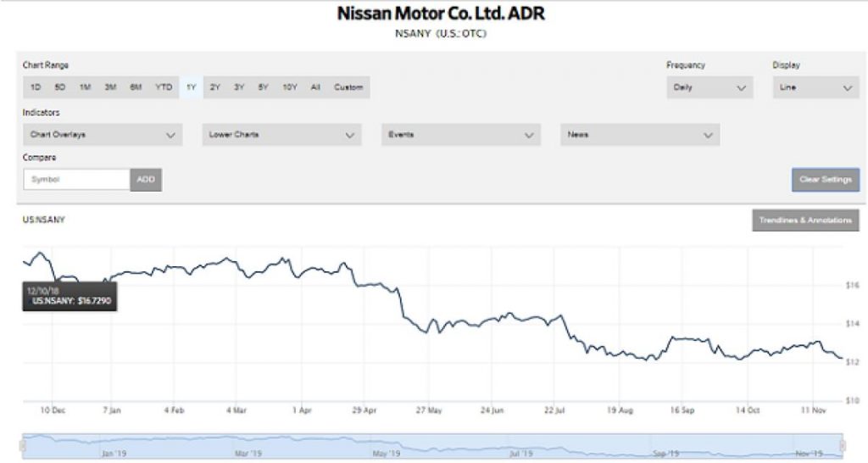Click the left handle of range navigator

click(23, 445)
